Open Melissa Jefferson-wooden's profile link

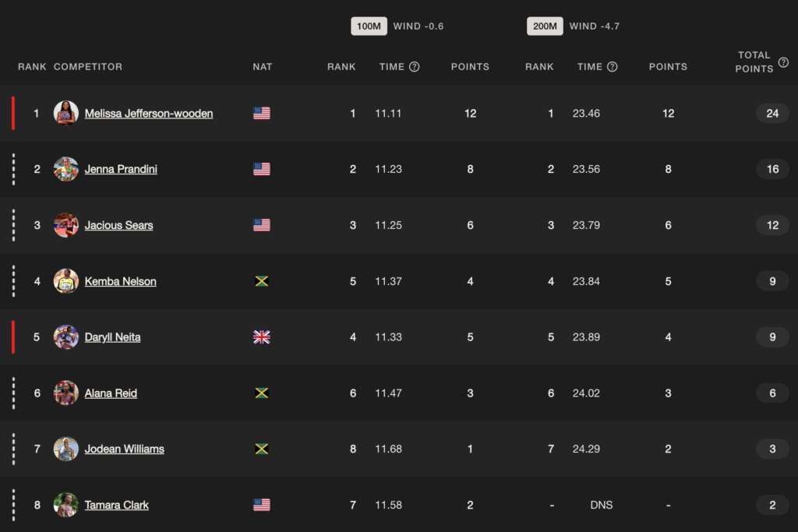tap(149, 114)
